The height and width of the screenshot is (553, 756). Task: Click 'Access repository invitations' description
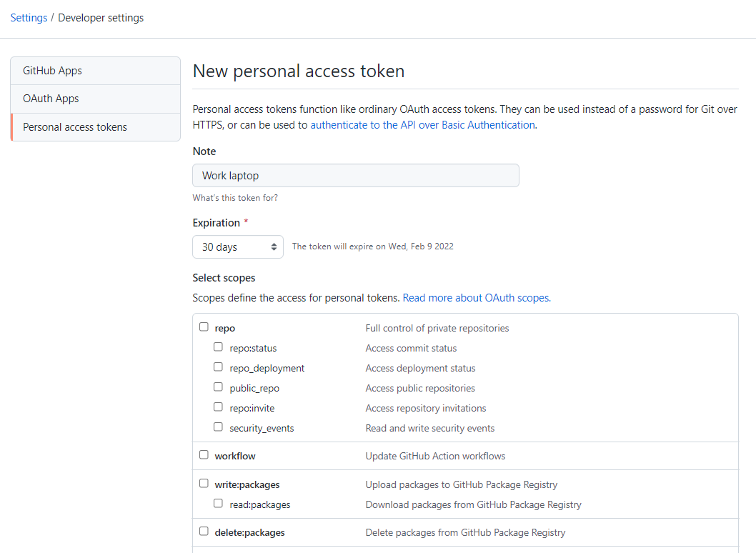click(425, 409)
